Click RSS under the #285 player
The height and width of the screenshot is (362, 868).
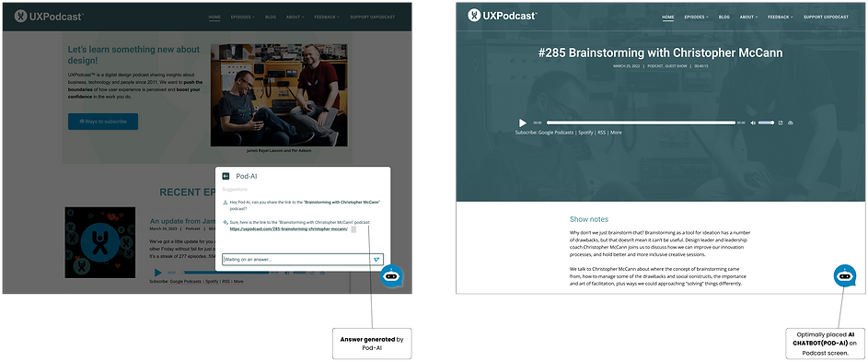pos(602,133)
